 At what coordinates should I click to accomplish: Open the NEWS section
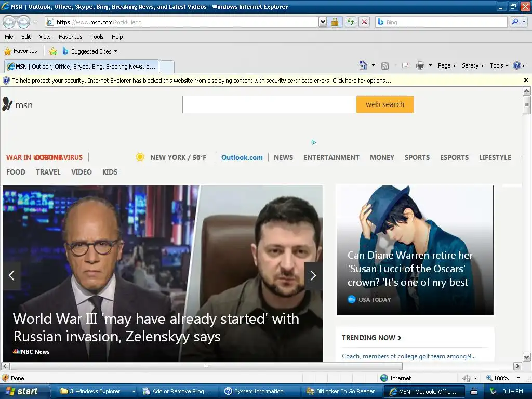283,157
